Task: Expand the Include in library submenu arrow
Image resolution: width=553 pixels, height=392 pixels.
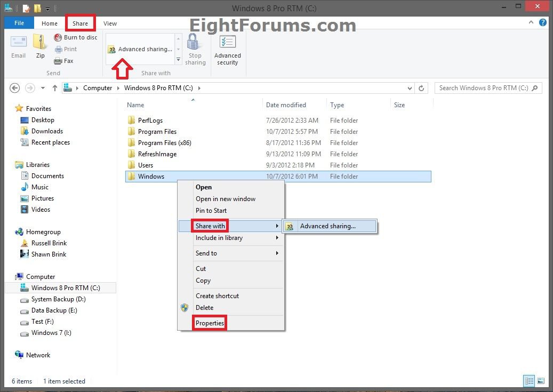Action: point(277,238)
